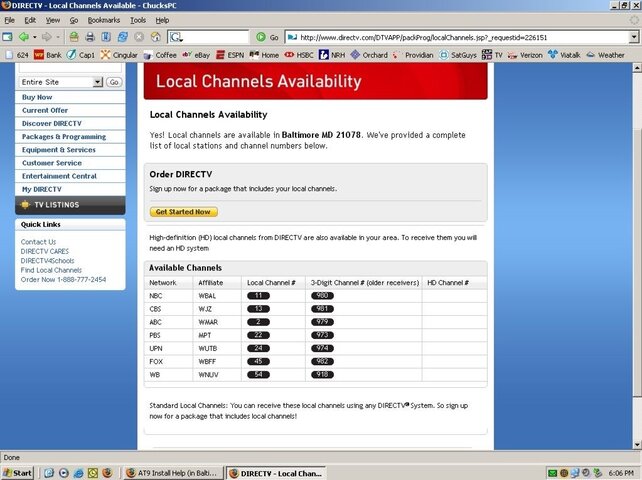Image resolution: width=642 pixels, height=480 pixels.
Task: Click the Find Local Channels quick link
Action: click(51, 270)
